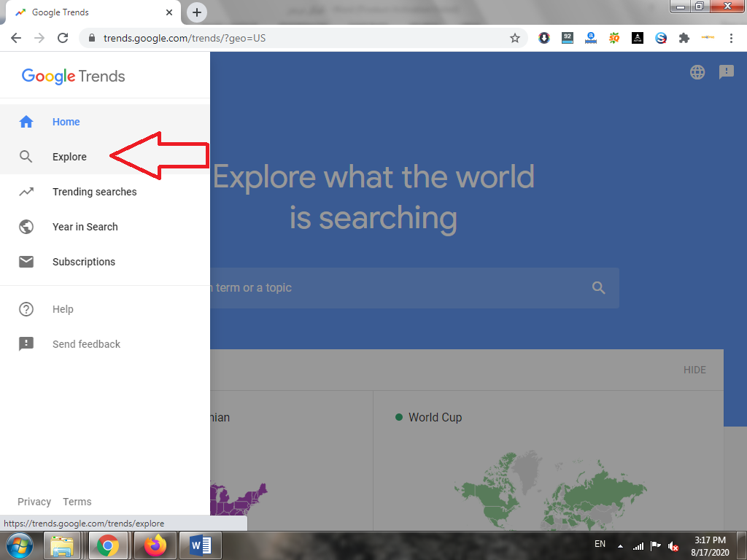Click the orange extension icon beside puzzle piece

click(x=708, y=37)
